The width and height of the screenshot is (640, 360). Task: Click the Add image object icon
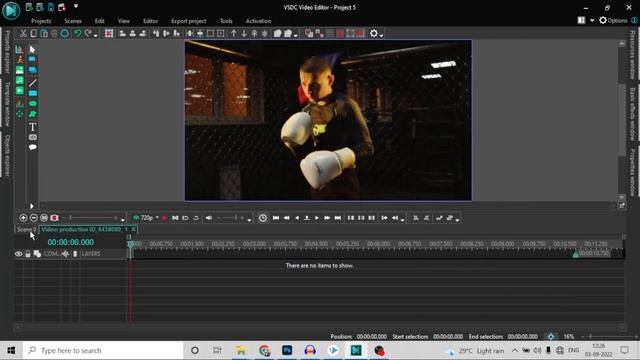[x=20, y=70]
